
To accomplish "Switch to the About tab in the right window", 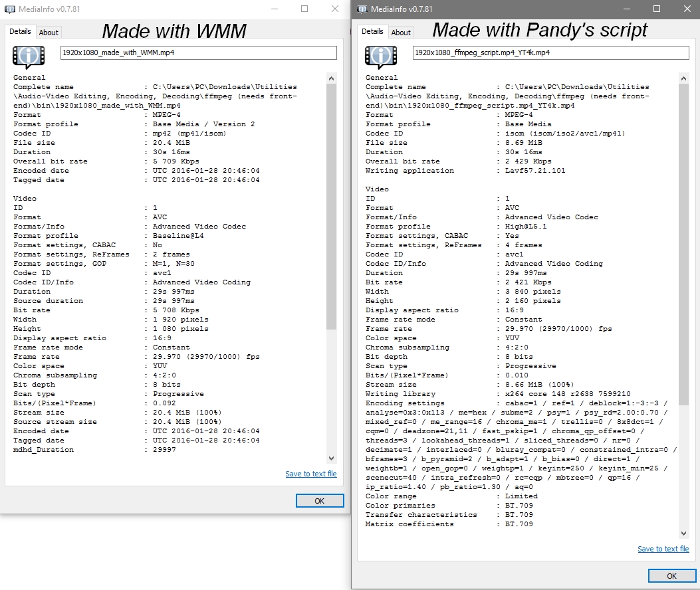I will pyautogui.click(x=400, y=32).
